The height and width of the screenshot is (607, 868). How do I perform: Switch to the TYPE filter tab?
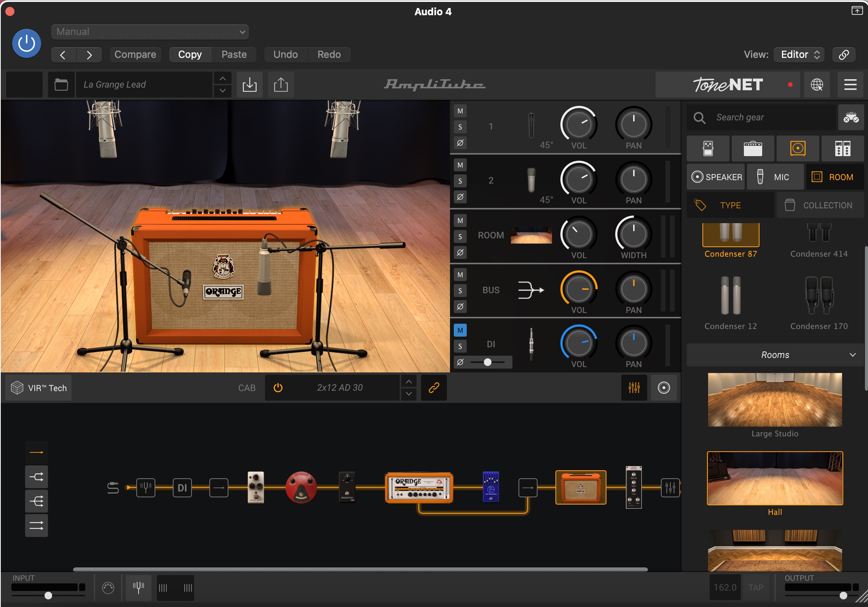[x=730, y=205]
